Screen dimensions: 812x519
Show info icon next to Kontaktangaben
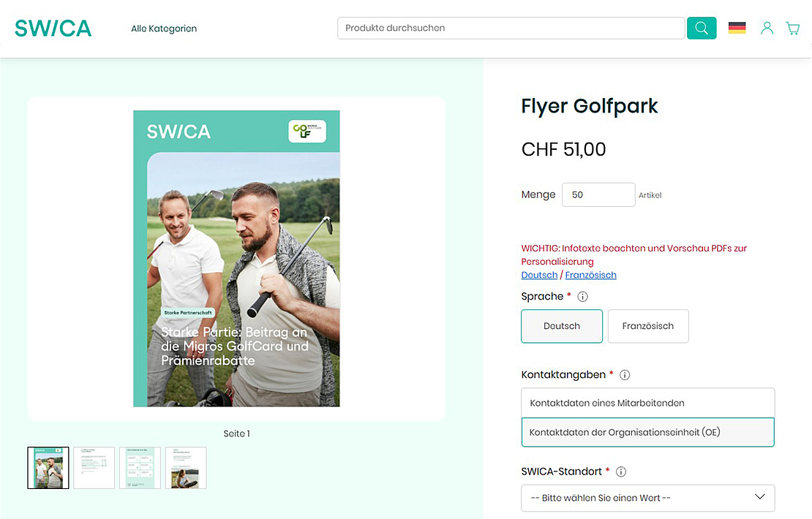[625, 375]
